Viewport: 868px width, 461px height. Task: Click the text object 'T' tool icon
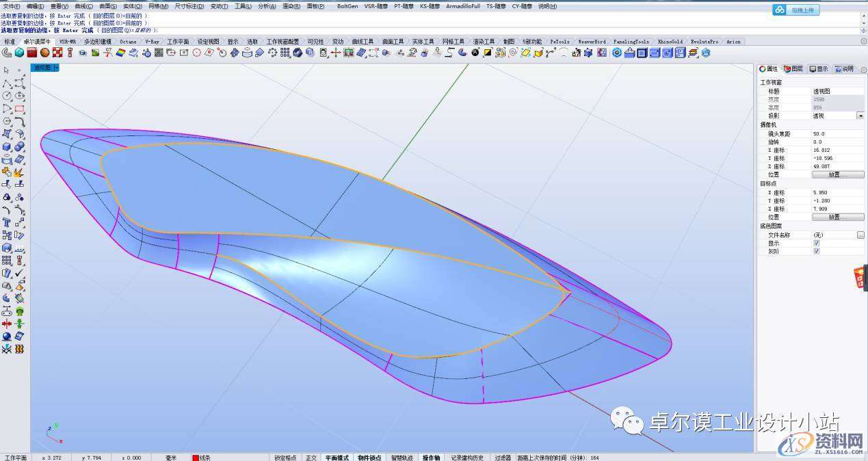[x=6, y=222]
